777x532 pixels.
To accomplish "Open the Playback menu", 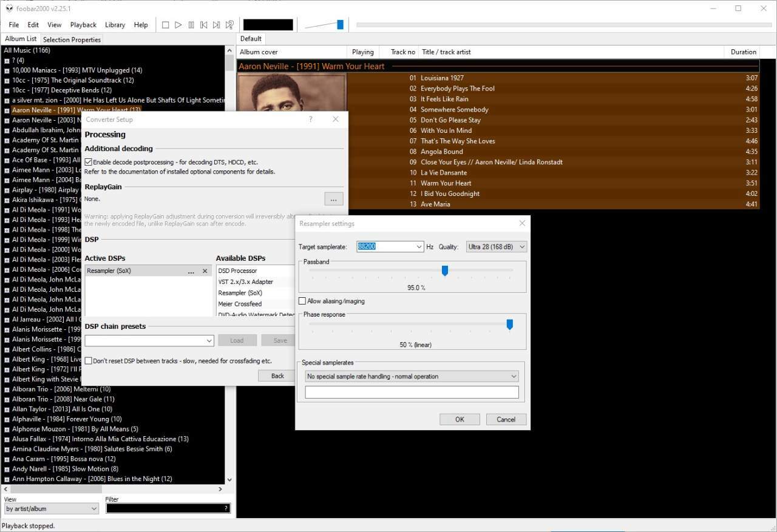I will (x=83, y=25).
